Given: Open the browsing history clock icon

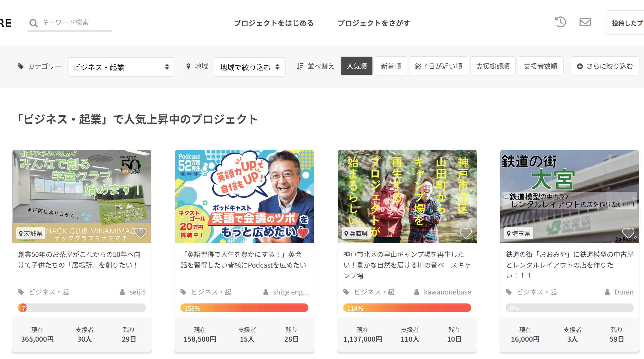Looking at the screenshot, I should (560, 22).
